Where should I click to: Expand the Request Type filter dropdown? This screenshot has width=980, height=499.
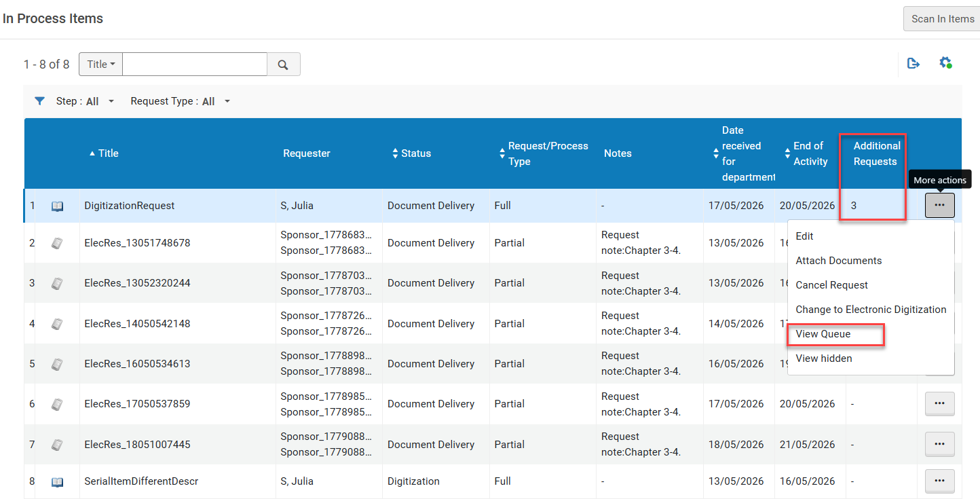click(181, 101)
